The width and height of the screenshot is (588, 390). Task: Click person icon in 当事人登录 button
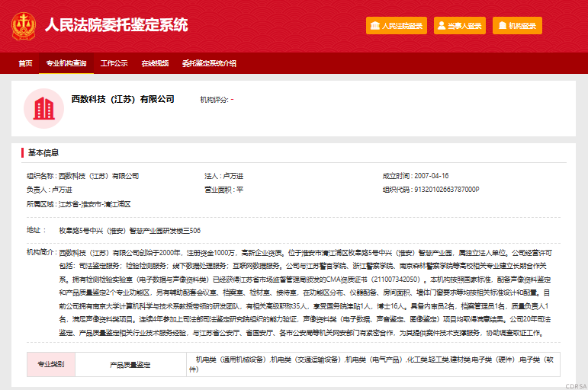(x=442, y=25)
